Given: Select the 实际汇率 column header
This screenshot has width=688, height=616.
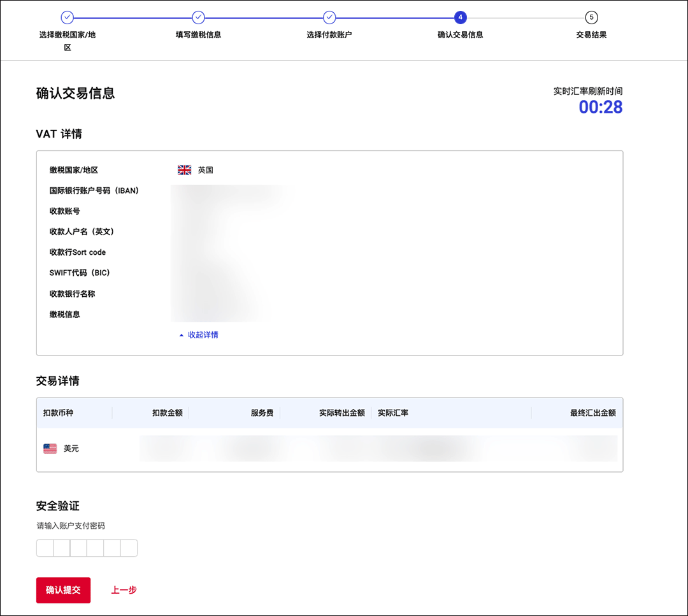Looking at the screenshot, I should click(393, 413).
